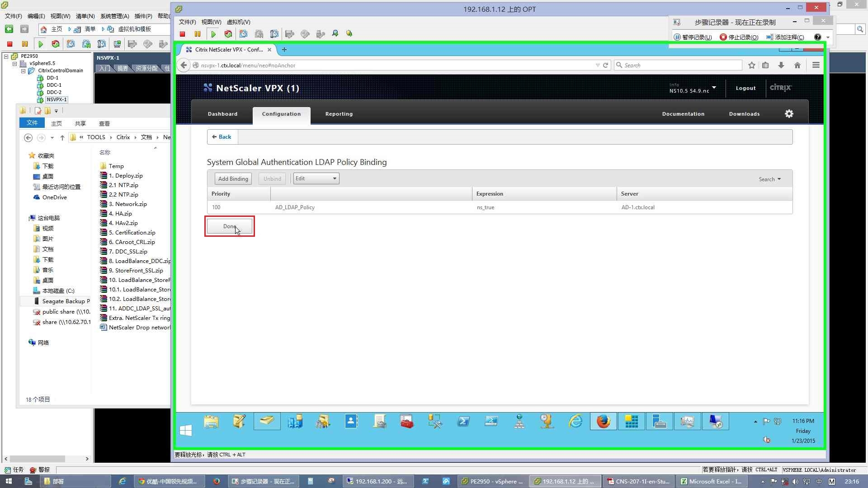
Task: Click the Microsoft Excel taskbar button
Action: pos(711,481)
